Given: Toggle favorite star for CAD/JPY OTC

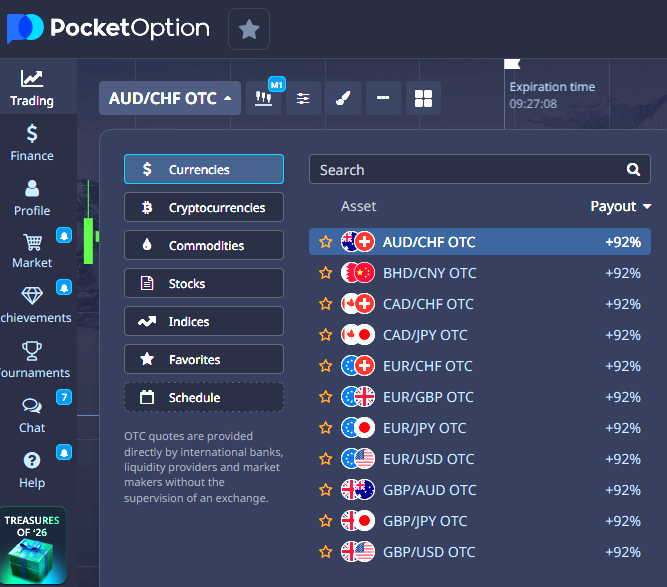Looking at the screenshot, I should pos(326,335).
